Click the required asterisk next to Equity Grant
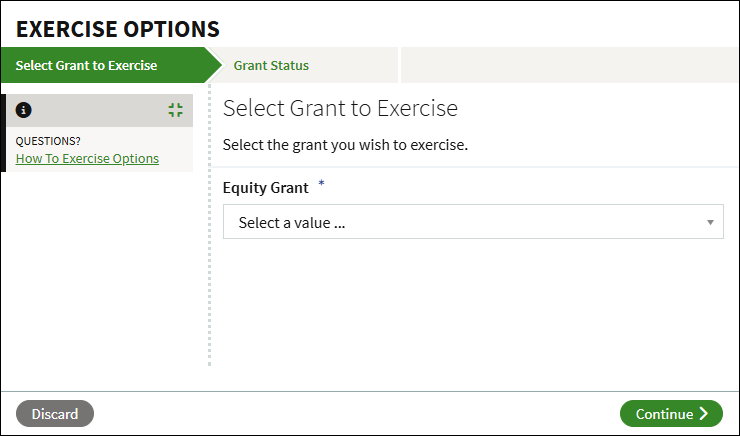 tap(322, 185)
